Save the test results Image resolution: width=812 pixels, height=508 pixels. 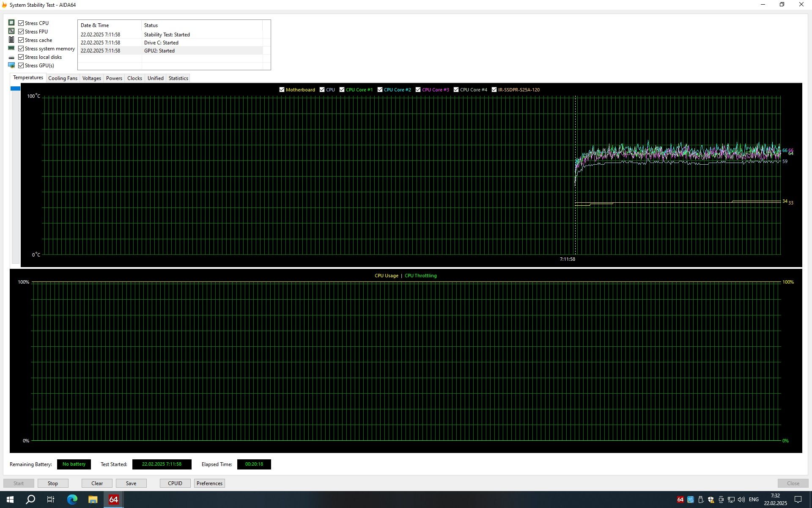click(x=131, y=483)
